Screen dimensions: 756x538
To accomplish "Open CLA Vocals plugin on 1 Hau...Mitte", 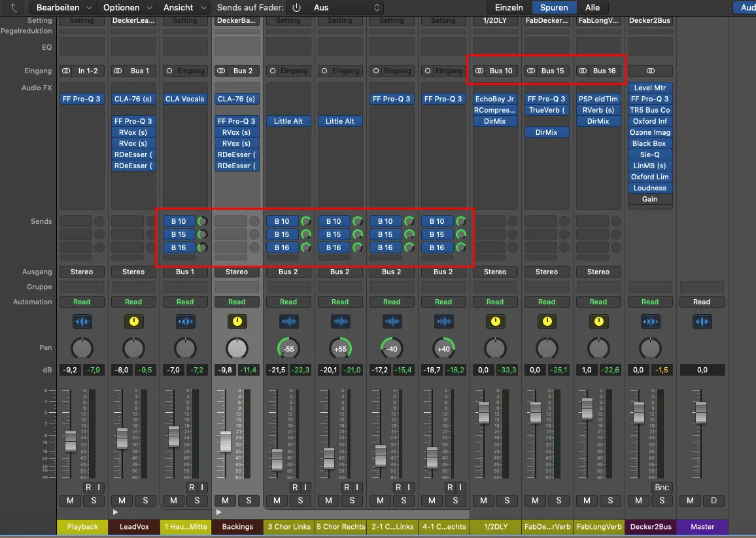I will point(185,99).
